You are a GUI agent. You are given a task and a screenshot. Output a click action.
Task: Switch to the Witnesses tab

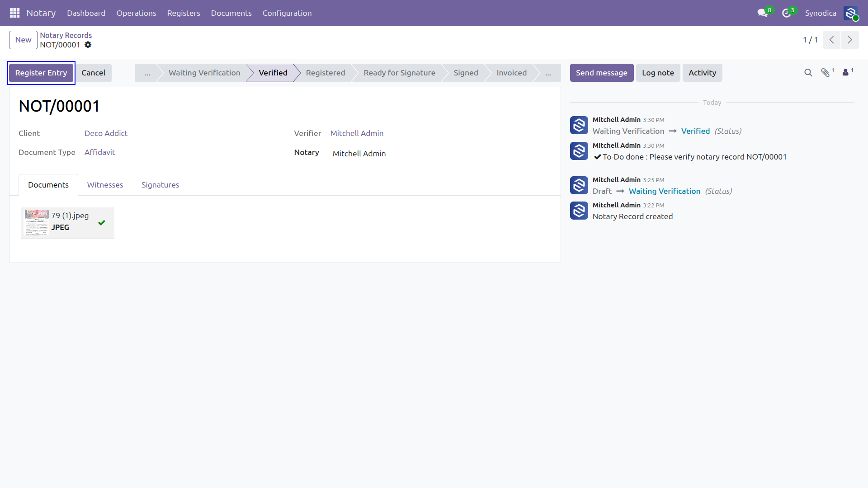(105, 185)
